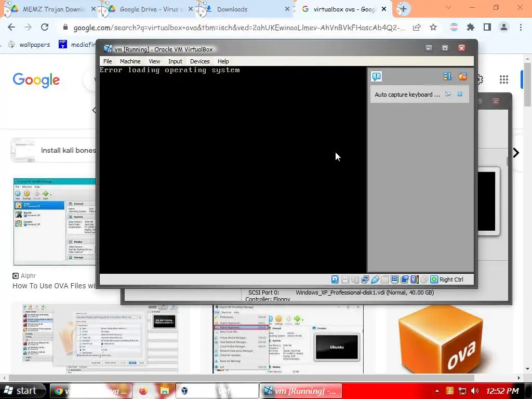532x399 pixels.
Task: Click the Auto capture keyboard notification text
Action: [x=407, y=95]
